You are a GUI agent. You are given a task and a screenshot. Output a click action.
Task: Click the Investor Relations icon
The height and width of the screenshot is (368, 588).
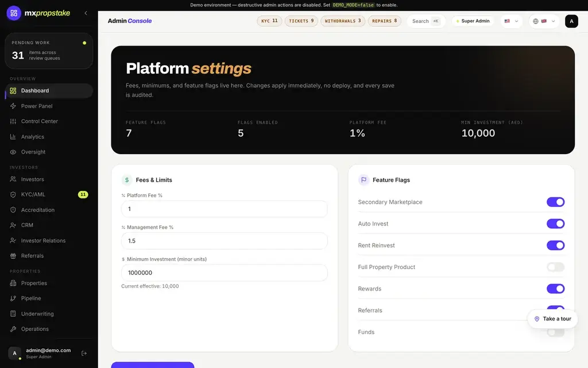(13, 240)
